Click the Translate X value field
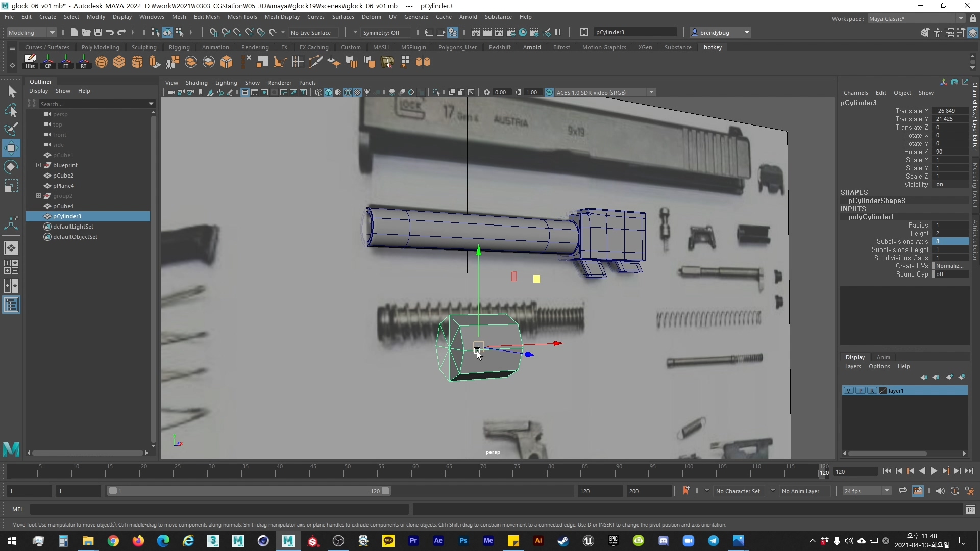This screenshot has height=551, width=980. (x=950, y=111)
